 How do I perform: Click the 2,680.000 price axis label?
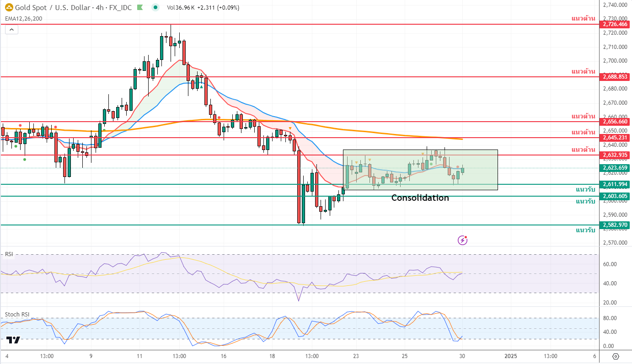click(x=615, y=89)
